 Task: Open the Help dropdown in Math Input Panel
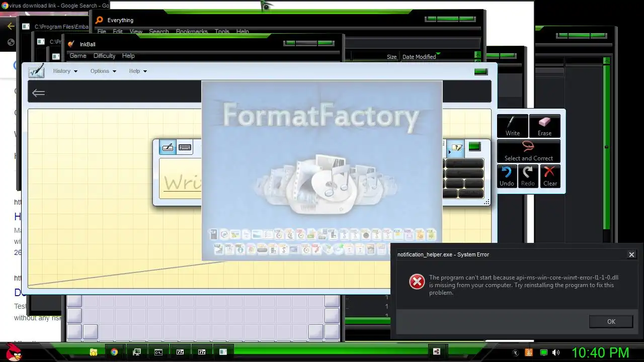click(x=138, y=71)
